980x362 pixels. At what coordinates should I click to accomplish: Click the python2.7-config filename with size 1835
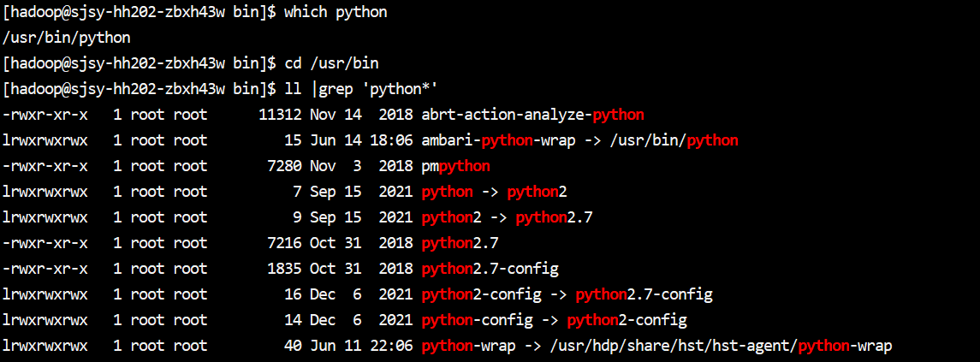(490, 269)
